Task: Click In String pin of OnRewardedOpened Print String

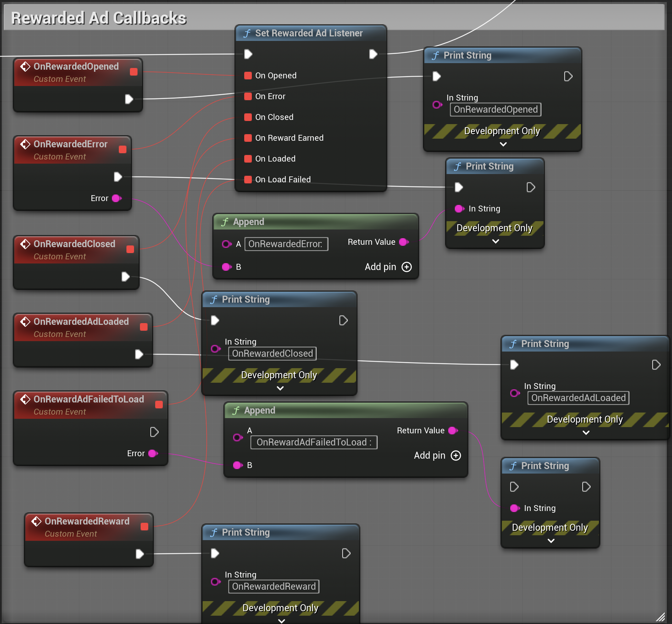Action: tap(437, 105)
